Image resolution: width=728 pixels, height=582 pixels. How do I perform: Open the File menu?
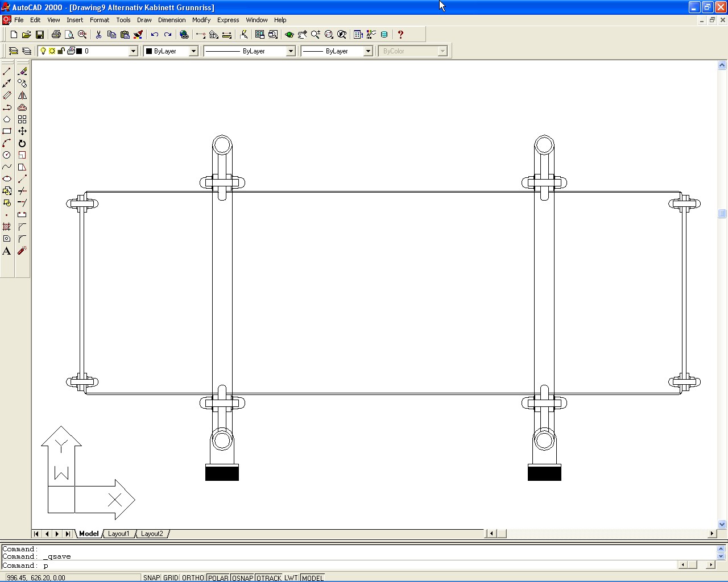click(x=19, y=20)
